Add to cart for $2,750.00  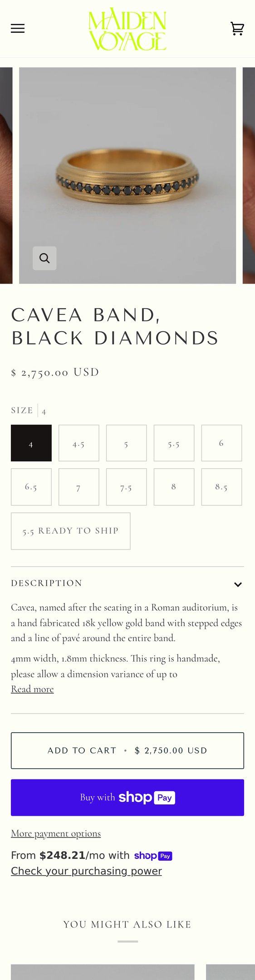click(x=127, y=750)
